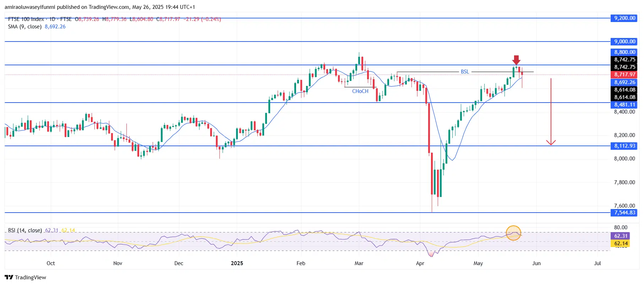Click the FTSE 100 Index symbol title
The width and height of the screenshot is (644, 285).
pyautogui.click(x=26, y=19)
